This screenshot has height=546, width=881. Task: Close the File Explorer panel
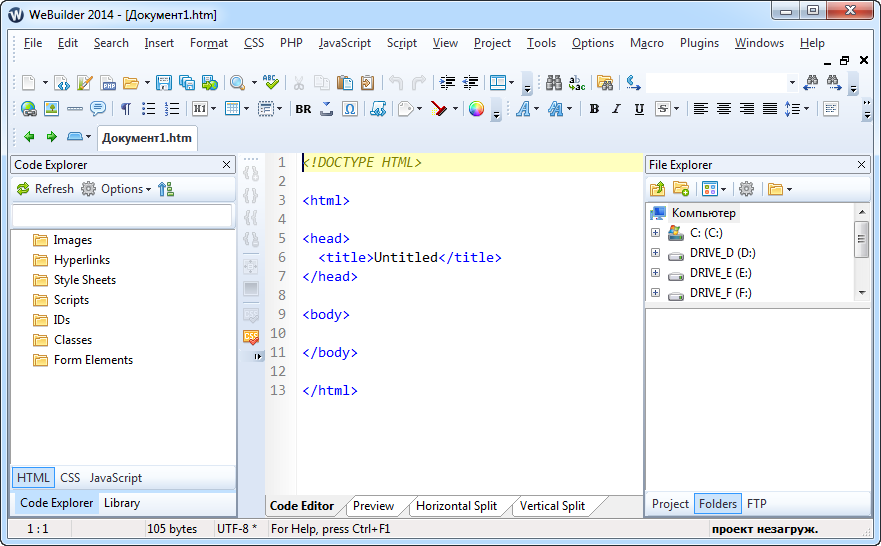click(x=861, y=165)
